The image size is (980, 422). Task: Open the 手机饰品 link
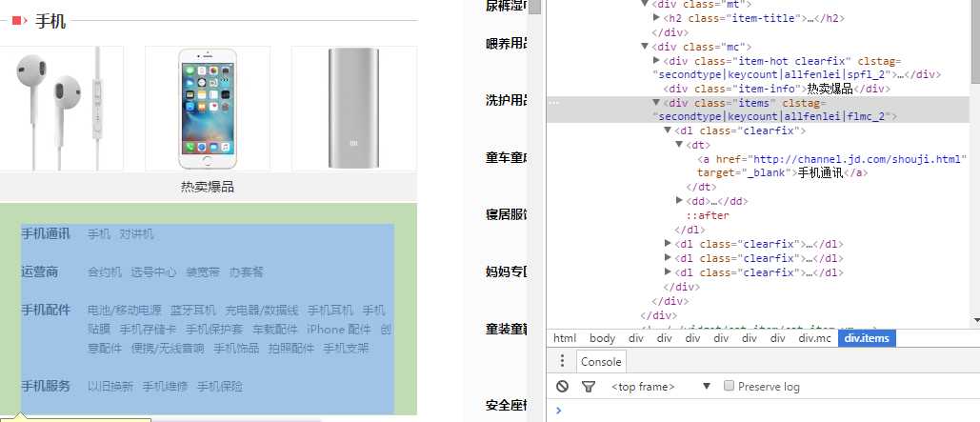pyautogui.click(x=236, y=349)
